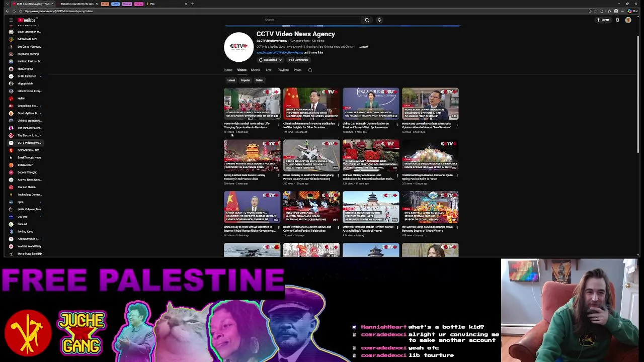The width and height of the screenshot is (644, 362).
Task: Click the YouTube search input field
Action: coord(312,20)
